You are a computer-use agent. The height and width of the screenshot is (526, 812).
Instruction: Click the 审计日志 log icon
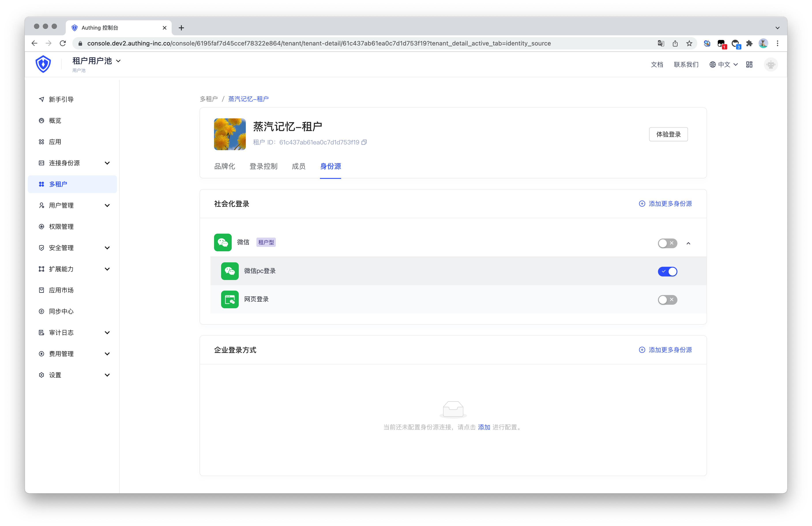pyautogui.click(x=41, y=333)
